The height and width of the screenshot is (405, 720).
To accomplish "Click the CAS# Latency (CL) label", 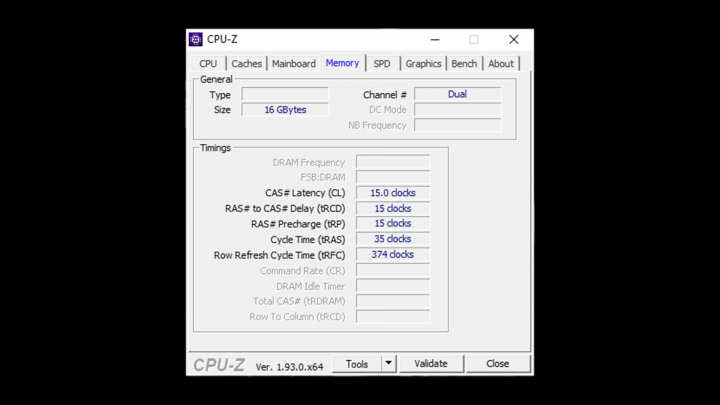I will pos(305,193).
